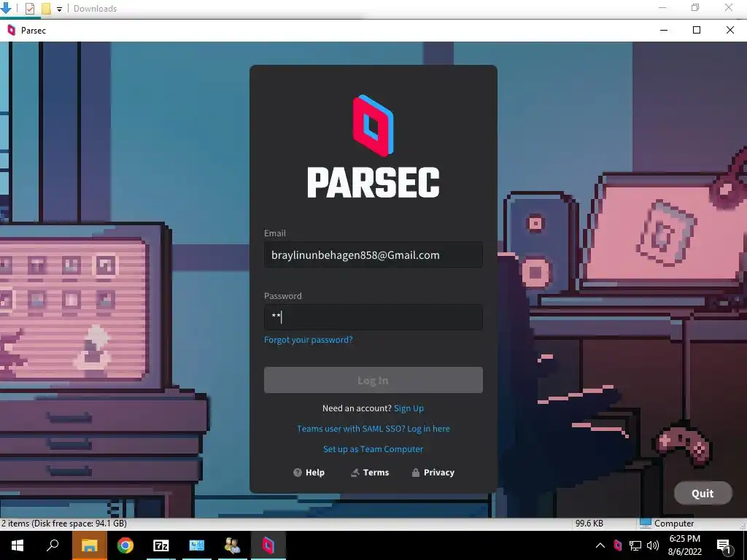Click the Parsec title bar icon

tap(12, 31)
